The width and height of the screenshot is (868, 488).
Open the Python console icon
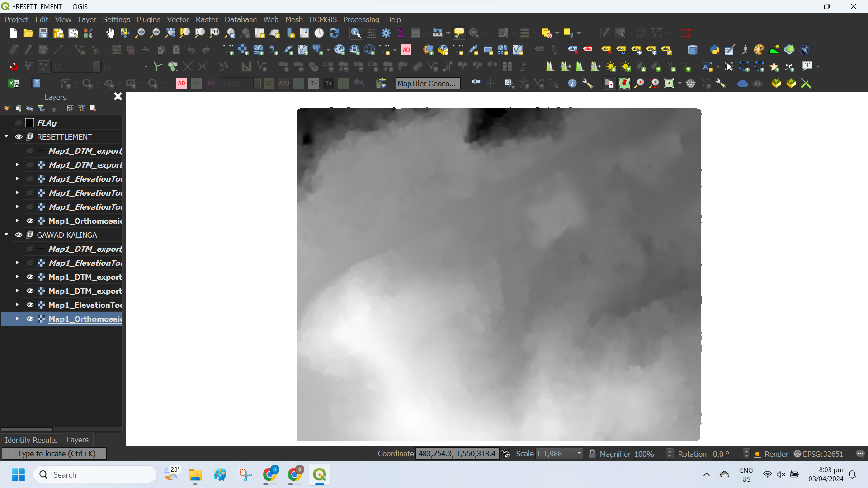(x=714, y=50)
